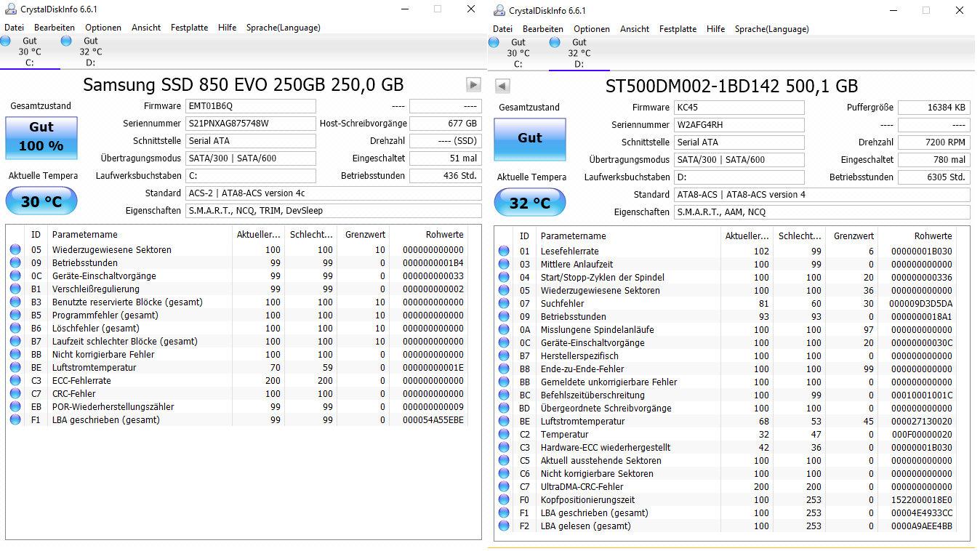Screen dimensions: 980x551
Task: Click status orb for Suchfehler row
Action: click(504, 303)
